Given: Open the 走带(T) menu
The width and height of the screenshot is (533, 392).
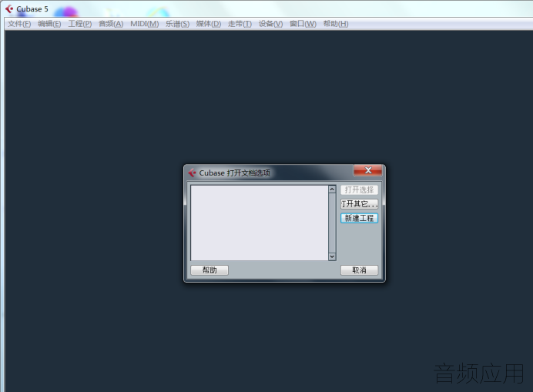Looking at the screenshot, I should 240,24.
